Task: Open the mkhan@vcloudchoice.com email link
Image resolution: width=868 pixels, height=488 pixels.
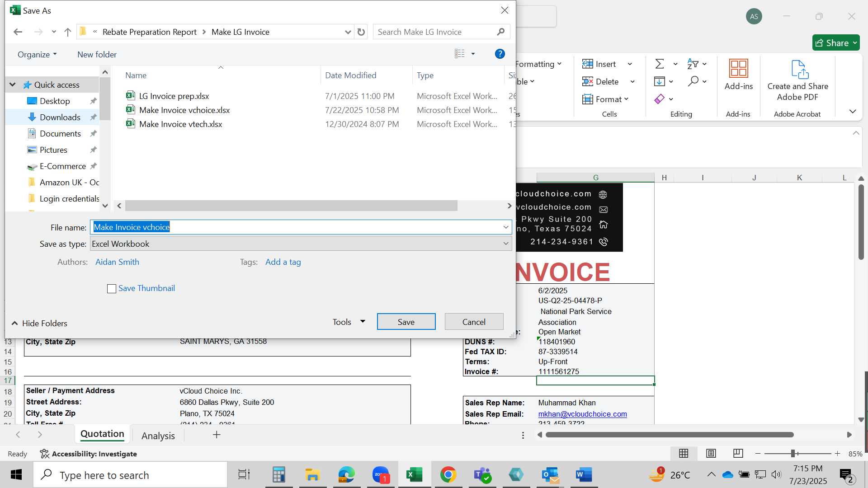Action: pyautogui.click(x=582, y=414)
